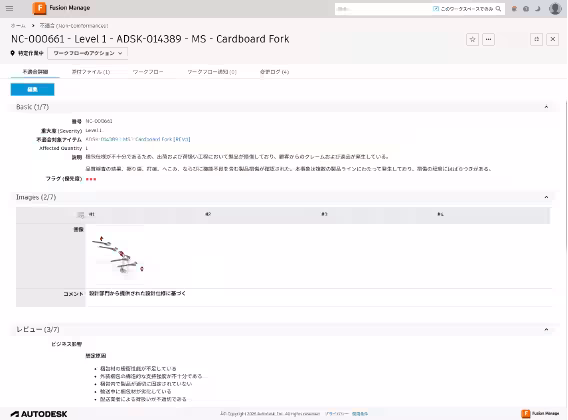Click the image comment text

click(x=137, y=294)
